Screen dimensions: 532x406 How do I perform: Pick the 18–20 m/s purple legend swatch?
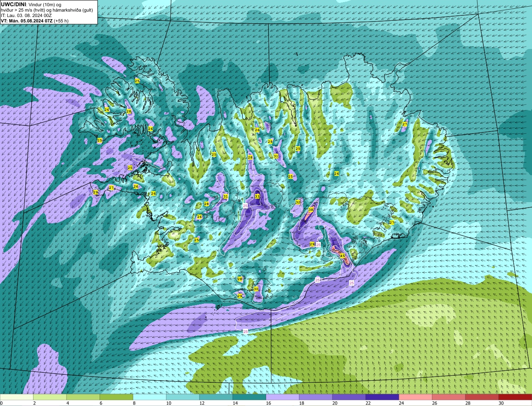(316, 397)
